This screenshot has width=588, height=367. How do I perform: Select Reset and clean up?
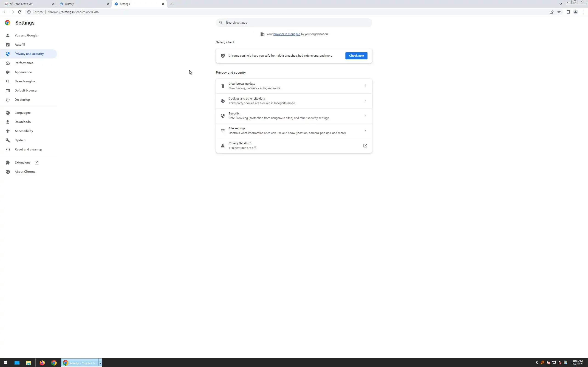pyautogui.click(x=28, y=149)
